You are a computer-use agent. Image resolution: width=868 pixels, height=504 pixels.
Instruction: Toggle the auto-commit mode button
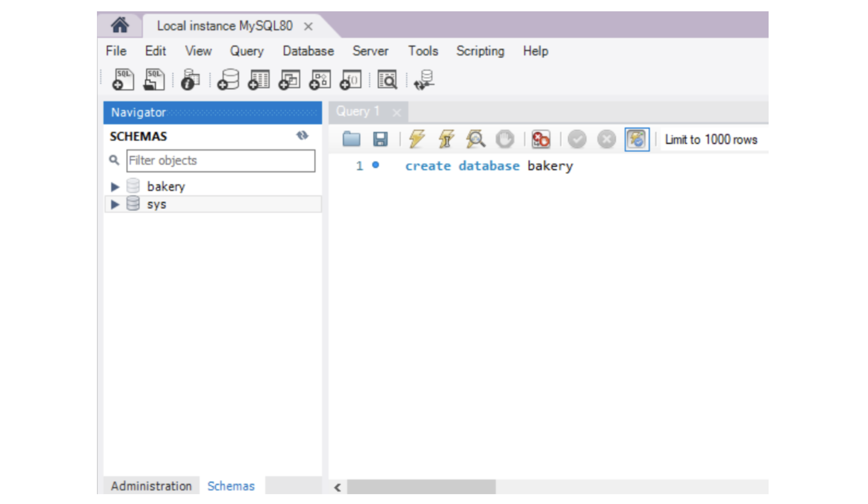pyautogui.click(x=637, y=139)
